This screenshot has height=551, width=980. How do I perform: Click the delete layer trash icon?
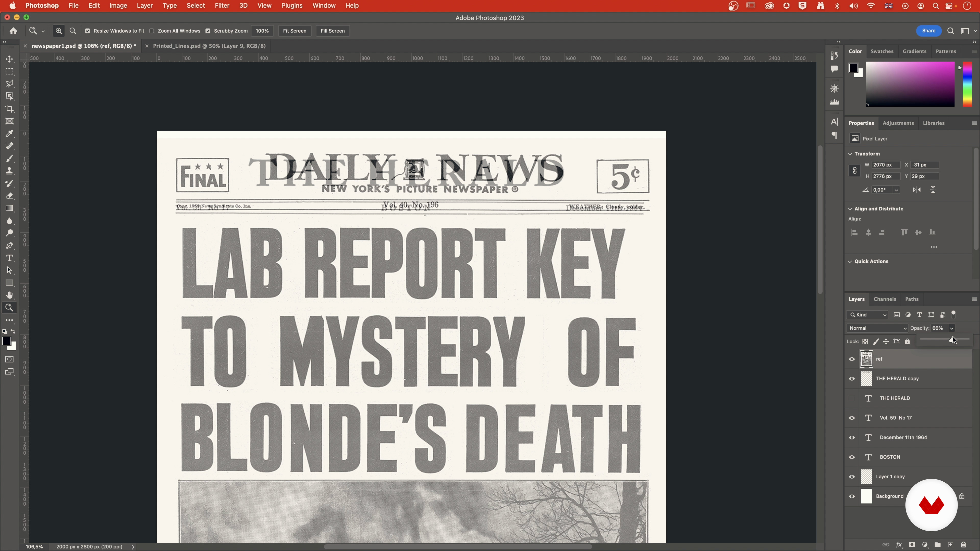click(x=963, y=545)
